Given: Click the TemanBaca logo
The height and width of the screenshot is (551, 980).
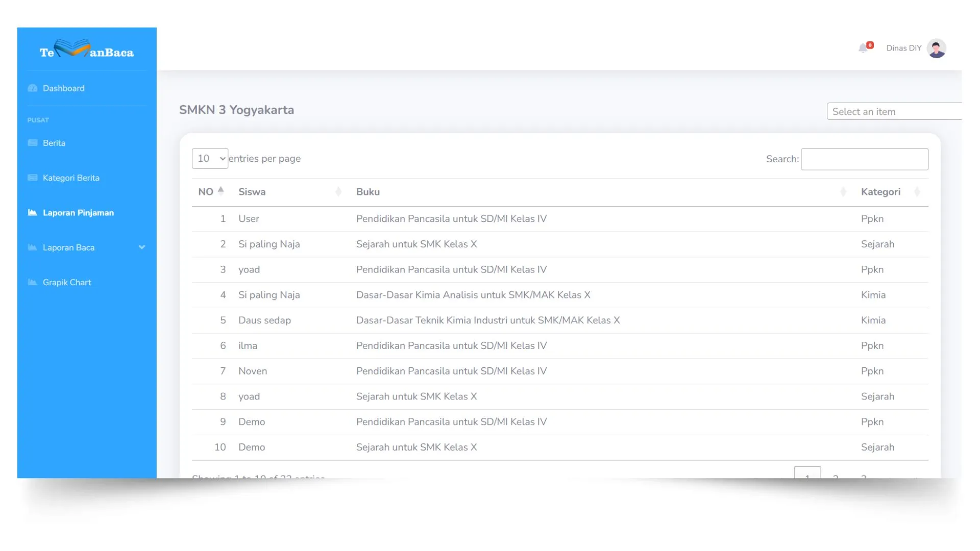Looking at the screenshot, I should (x=87, y=49).
